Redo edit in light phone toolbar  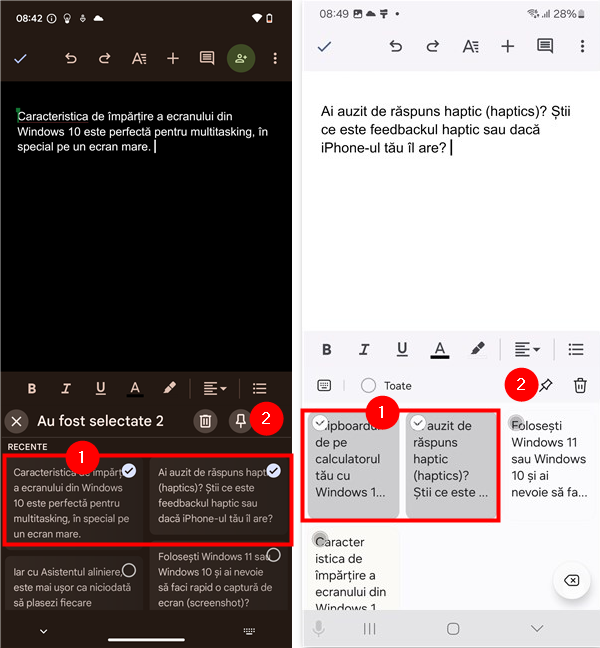point(433,46)
